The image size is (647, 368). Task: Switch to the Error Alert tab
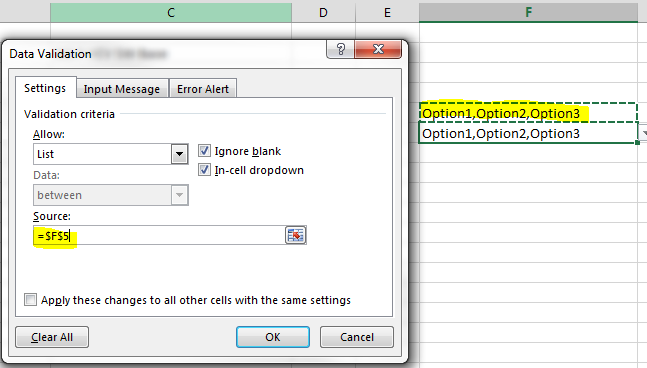pyautogui.click(x=203, y=89)
